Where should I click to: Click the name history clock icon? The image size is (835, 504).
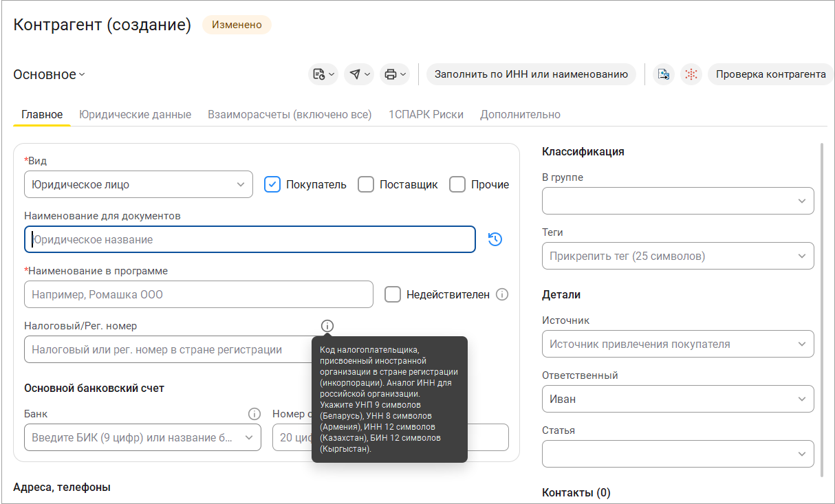(495, 239)
